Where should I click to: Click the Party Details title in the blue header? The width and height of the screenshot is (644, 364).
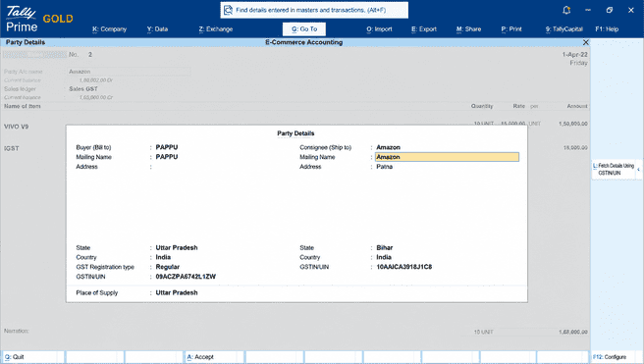[26, 42]
